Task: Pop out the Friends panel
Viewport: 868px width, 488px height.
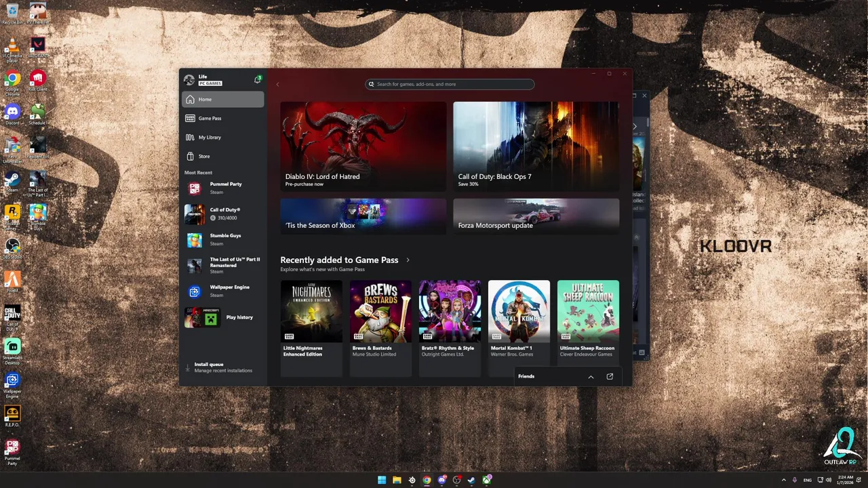Action: pos(610,377)
